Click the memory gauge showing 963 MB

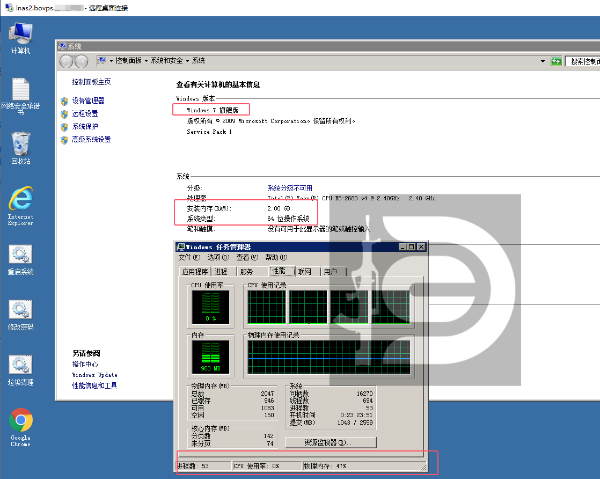[210, 357]
